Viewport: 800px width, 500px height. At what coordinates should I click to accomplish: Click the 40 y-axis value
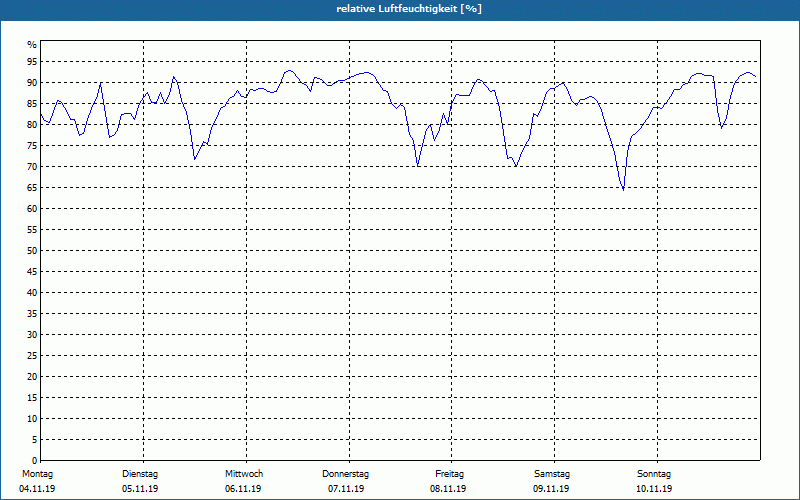click(x=32, y=292)
